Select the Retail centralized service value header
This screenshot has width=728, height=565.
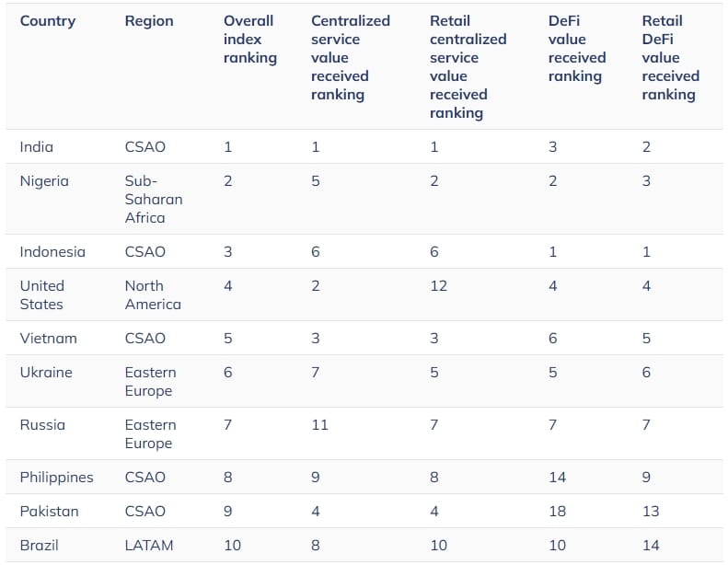point(468,66)
